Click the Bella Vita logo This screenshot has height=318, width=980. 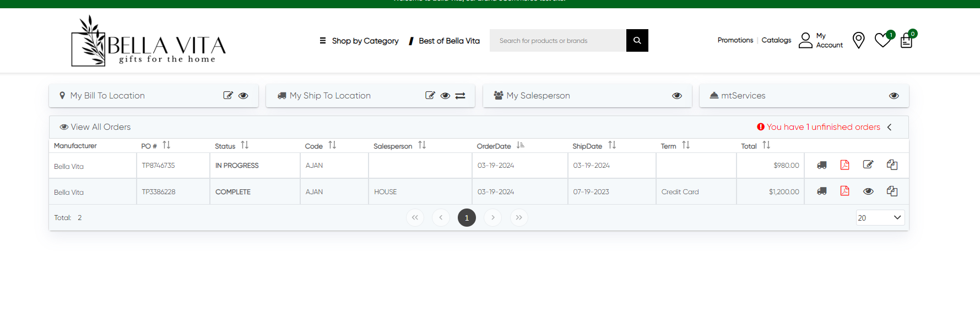[x=149, y=41]
